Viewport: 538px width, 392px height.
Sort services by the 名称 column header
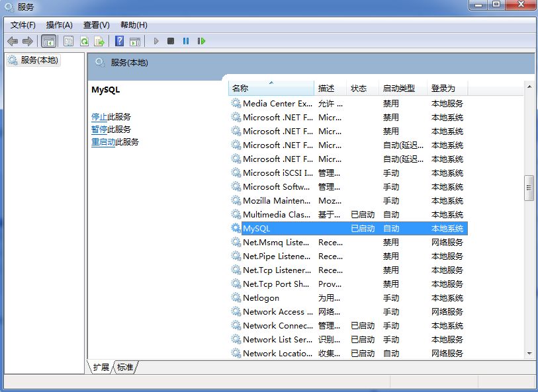coord(271,87)
